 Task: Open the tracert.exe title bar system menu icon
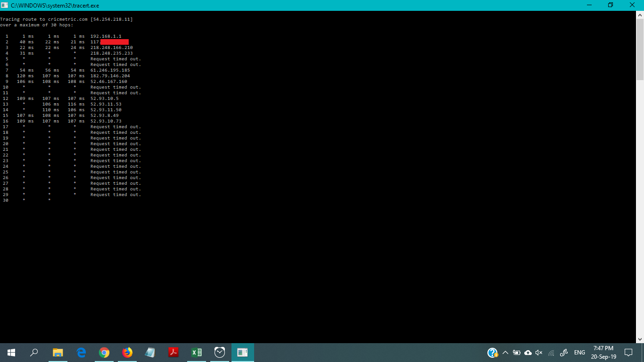pos(5,5)
